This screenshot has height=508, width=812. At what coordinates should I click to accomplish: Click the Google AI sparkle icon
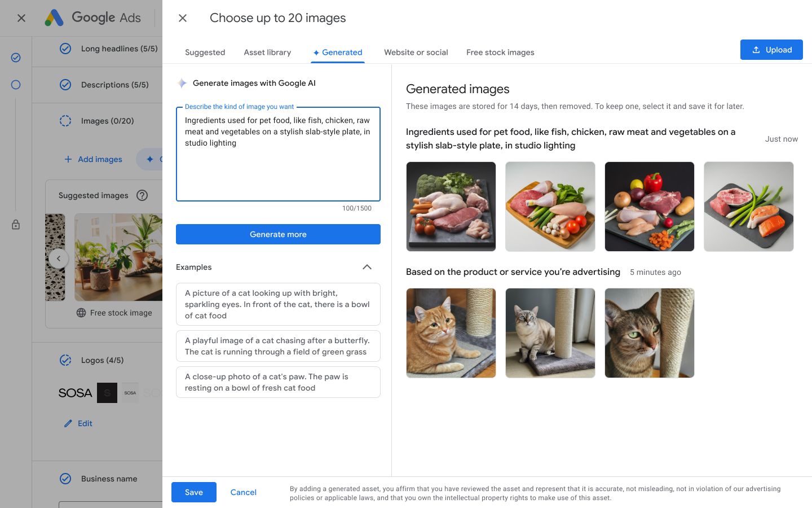(182, 83)
